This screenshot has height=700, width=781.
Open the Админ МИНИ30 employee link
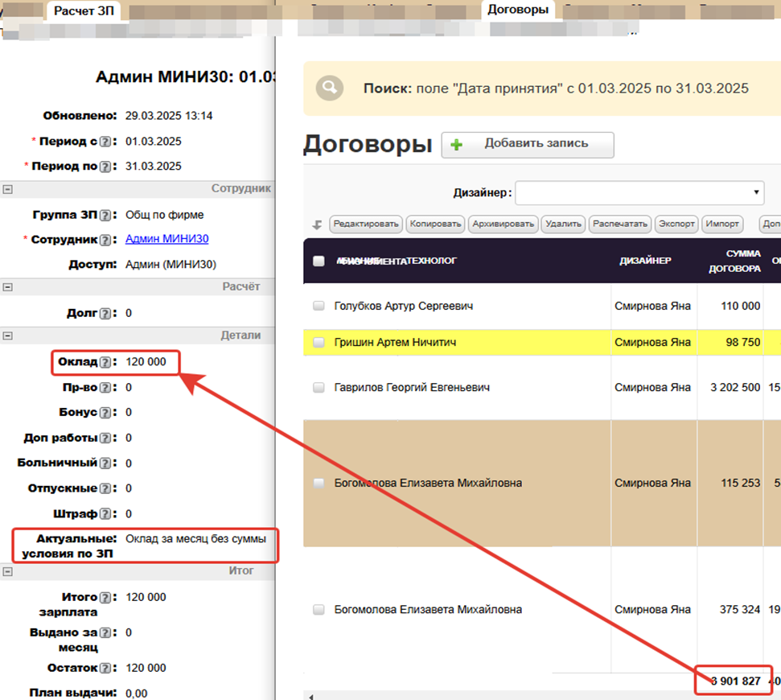click(167, 240)
